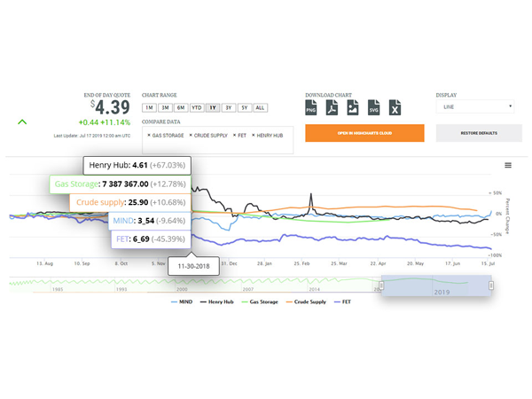532x399 pixels.
Task: Click the Crude supply 25.90 tooltip
Action: (130, 202)
